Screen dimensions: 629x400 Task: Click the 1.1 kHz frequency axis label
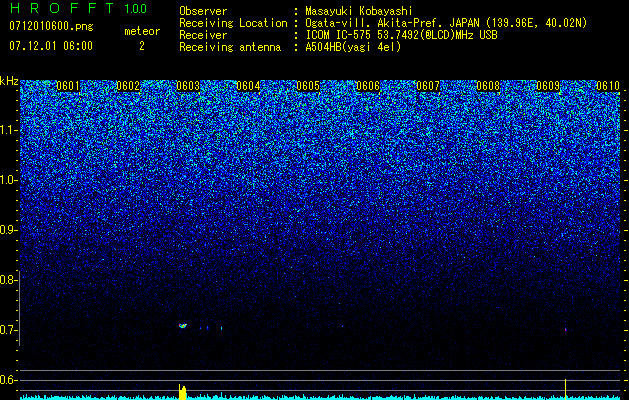click(7, 130)
